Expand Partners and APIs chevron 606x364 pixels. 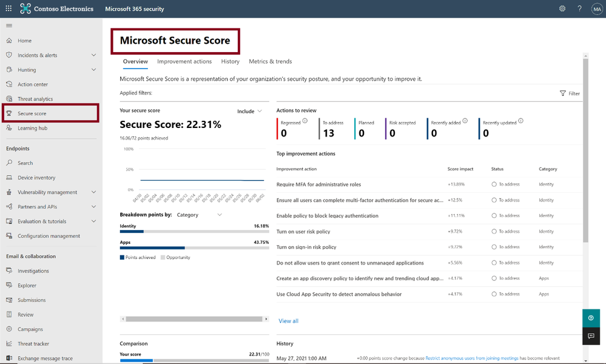(x=93, y=206)
